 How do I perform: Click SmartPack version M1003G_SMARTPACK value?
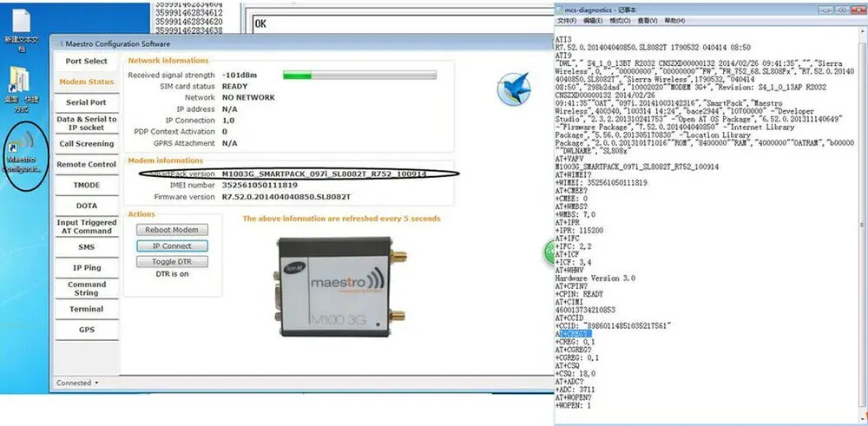click(x=324, y=174)
